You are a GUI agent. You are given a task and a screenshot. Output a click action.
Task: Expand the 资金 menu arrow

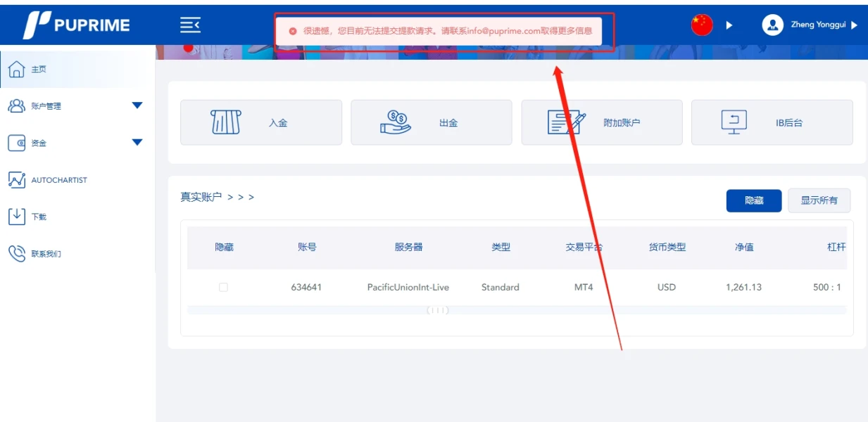137,143
